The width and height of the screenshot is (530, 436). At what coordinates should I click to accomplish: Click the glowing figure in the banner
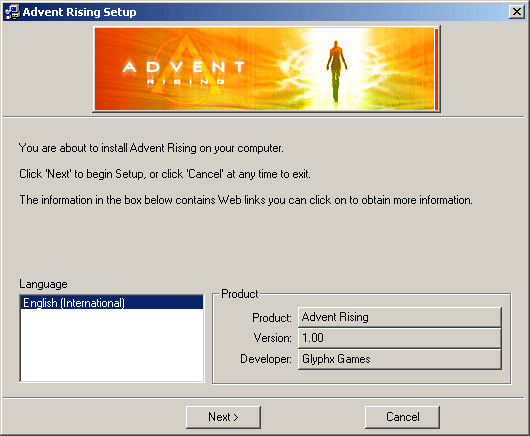pyautogui.click(x=336, y=71)
